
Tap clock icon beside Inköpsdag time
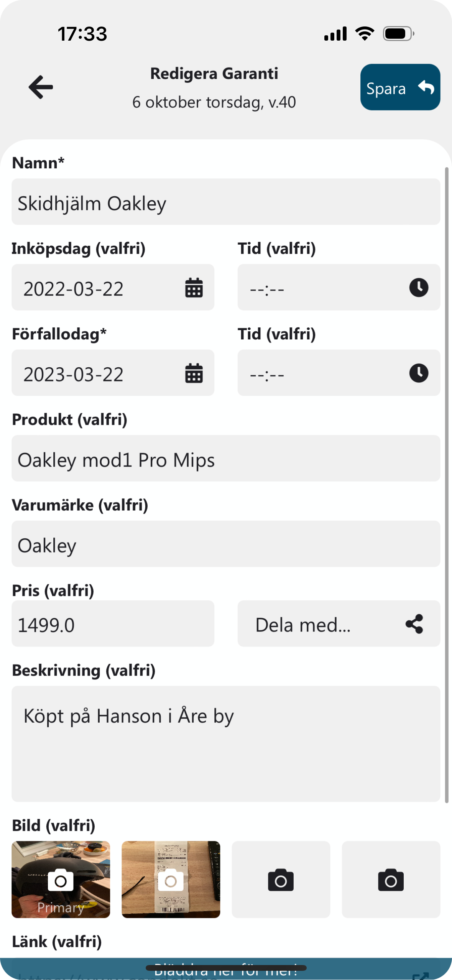coord(419,288)
